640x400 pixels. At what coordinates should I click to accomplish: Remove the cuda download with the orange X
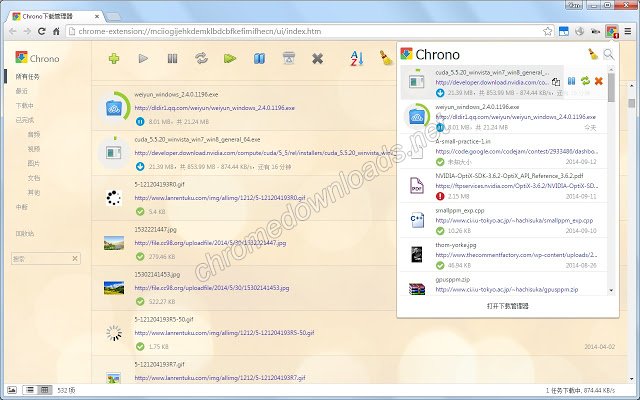tap(599, 81)
